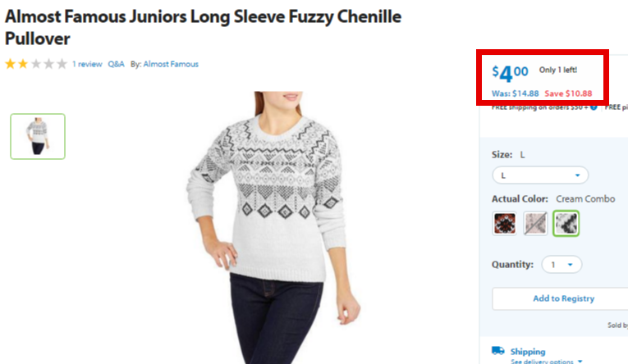Open the Size dropdown showing L
Viewport: 628px width, 364px height.
pyautogui.click(x=540, y=175)
